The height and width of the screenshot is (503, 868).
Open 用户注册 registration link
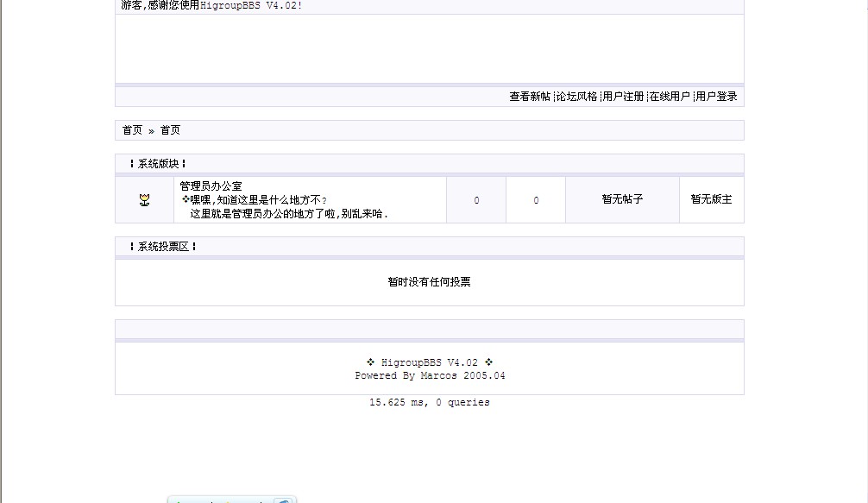623,97
